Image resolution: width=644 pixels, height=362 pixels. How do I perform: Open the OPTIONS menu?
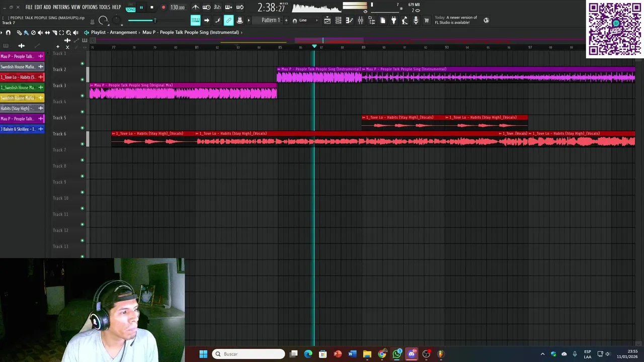(90, 7)
